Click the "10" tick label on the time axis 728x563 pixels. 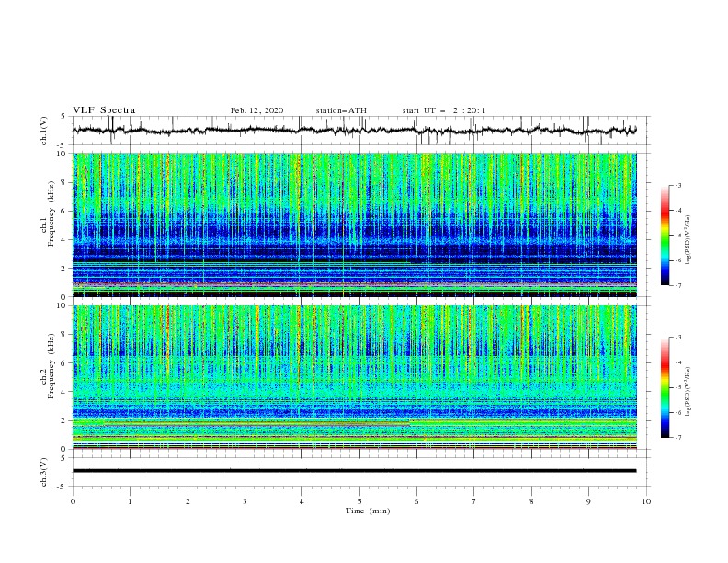pos(646,501)
